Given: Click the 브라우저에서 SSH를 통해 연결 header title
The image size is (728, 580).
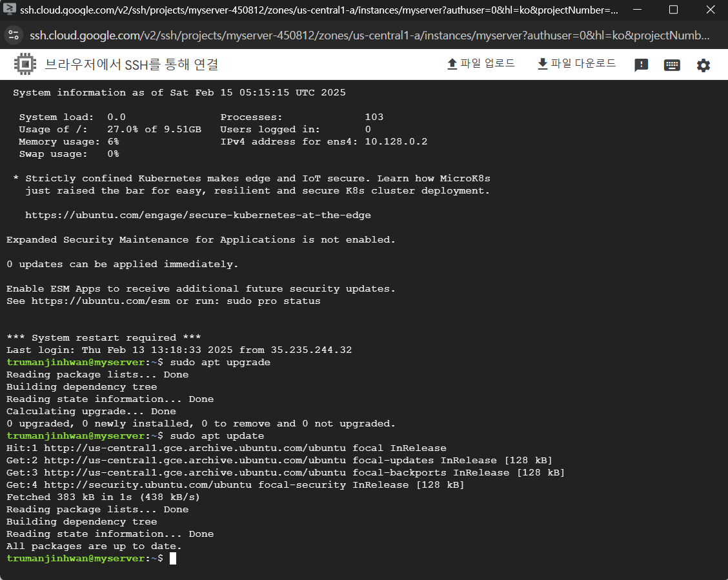Looking at the screenshot, I should tap(132, 65).
